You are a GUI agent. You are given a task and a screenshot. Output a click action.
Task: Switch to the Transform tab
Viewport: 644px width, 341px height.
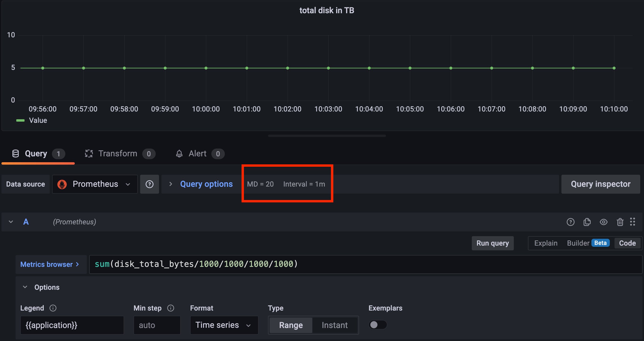pos(117,153)
